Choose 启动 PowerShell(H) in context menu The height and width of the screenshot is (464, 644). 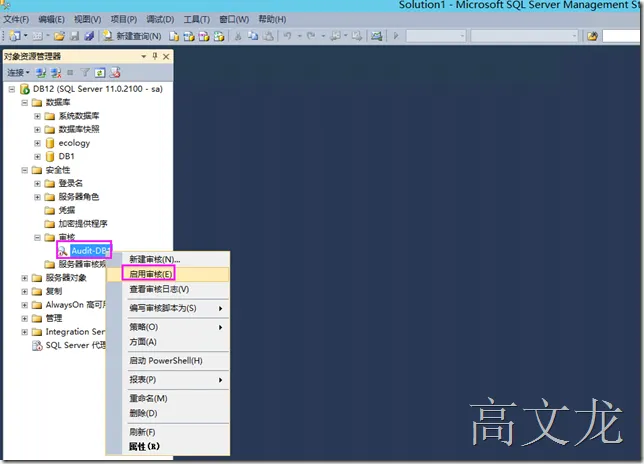[168, 361]
